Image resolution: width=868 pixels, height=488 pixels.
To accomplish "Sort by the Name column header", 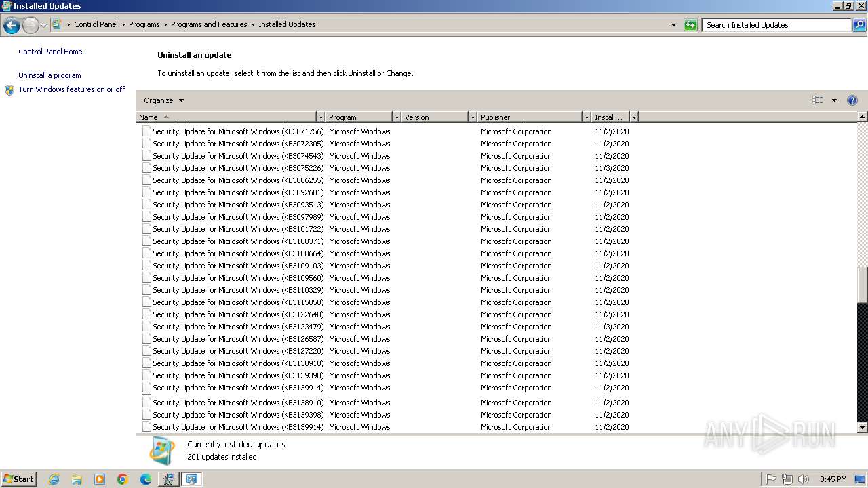I will 226,117.
